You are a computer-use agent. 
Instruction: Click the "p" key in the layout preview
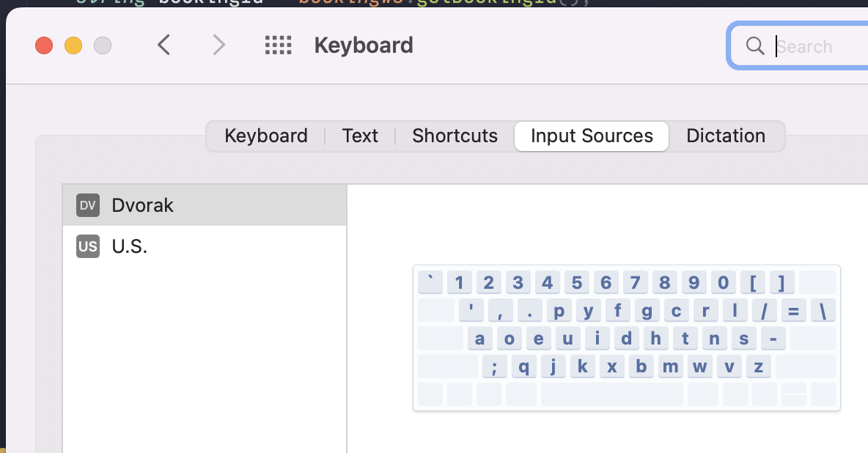click(559, 310)
